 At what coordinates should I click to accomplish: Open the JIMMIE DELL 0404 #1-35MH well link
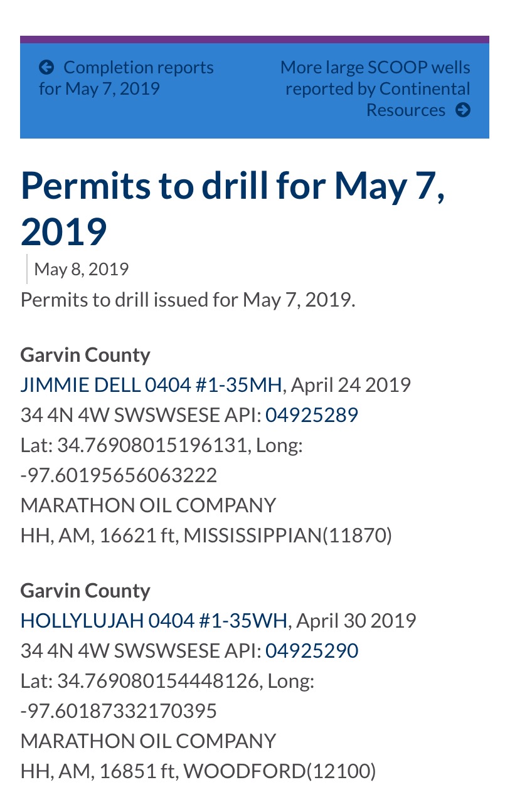point(151,384)
